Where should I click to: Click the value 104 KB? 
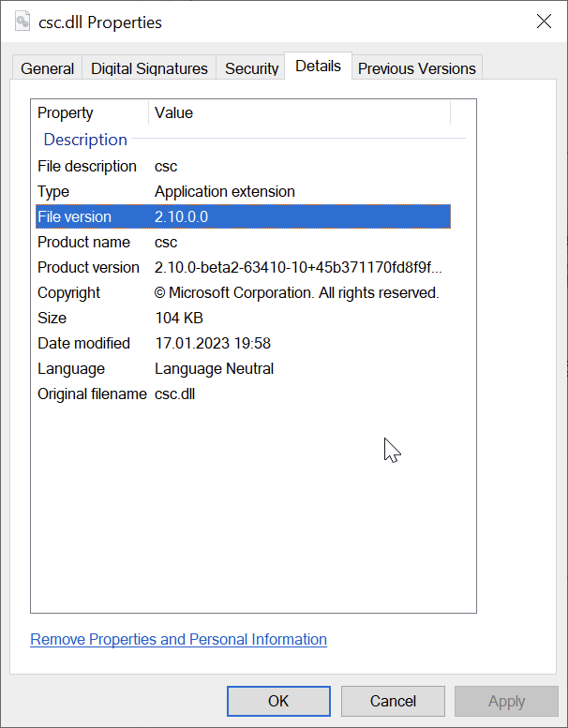179,318
